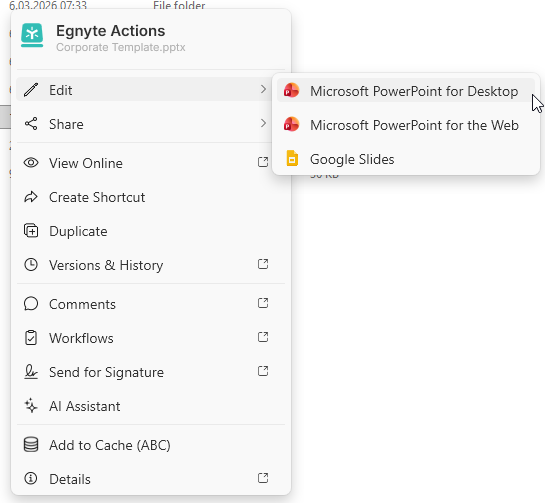Click 'File folder' text behind the menu
This screenshot has height=503, width=545.
[179, 5]
